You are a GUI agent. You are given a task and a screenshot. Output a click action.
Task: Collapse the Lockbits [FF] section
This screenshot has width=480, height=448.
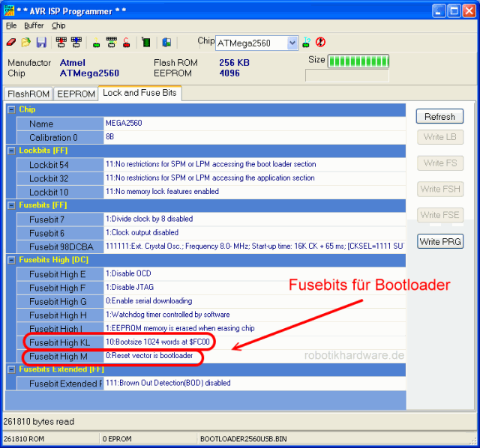click(11, 151)
